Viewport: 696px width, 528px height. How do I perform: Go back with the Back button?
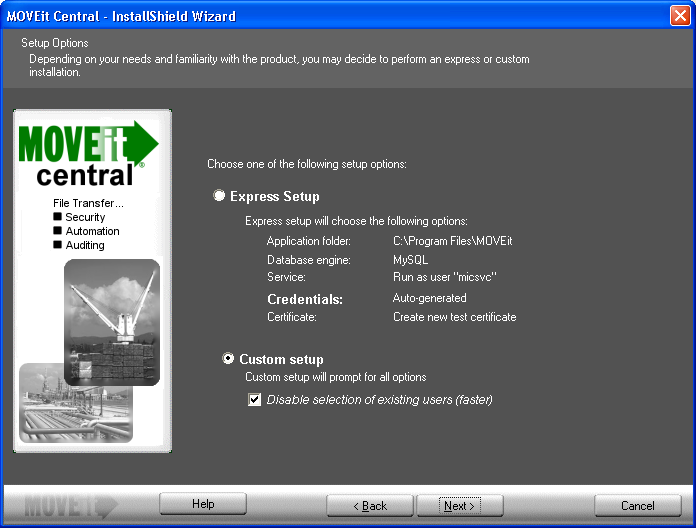click(x=370, y=506)
